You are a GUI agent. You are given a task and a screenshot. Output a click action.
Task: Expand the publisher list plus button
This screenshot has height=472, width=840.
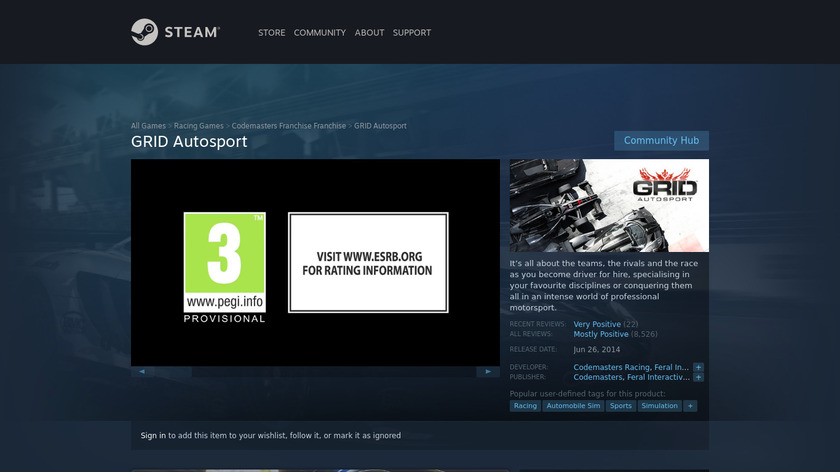click(x=698, y=377)
